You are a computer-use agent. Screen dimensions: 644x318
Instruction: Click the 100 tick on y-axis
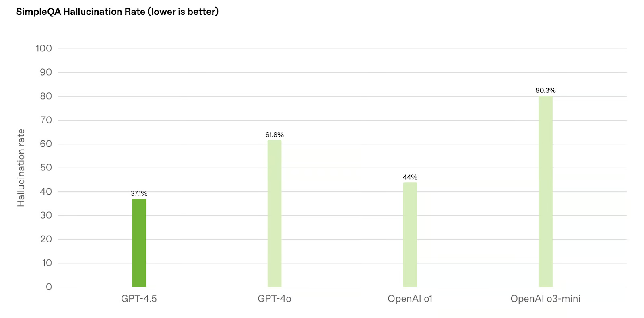[x=44, y=49]
